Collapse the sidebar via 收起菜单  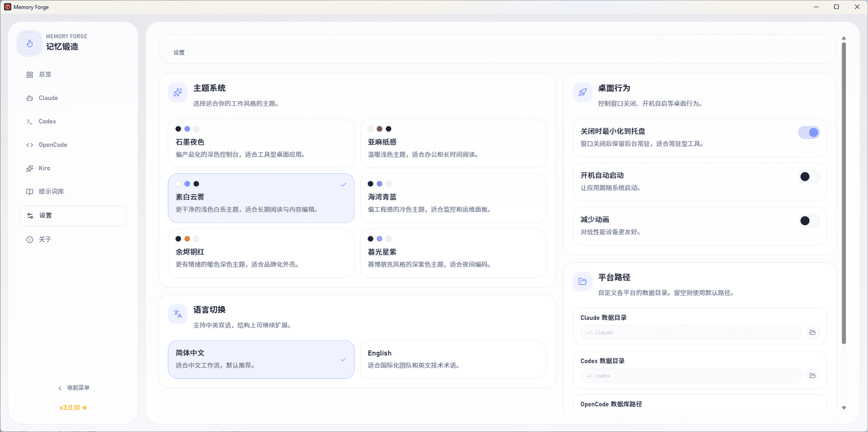(x=74, y=388)
